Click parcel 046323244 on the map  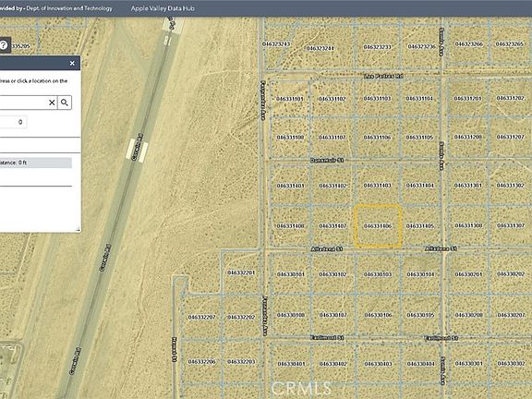click(x=320, y=49)
